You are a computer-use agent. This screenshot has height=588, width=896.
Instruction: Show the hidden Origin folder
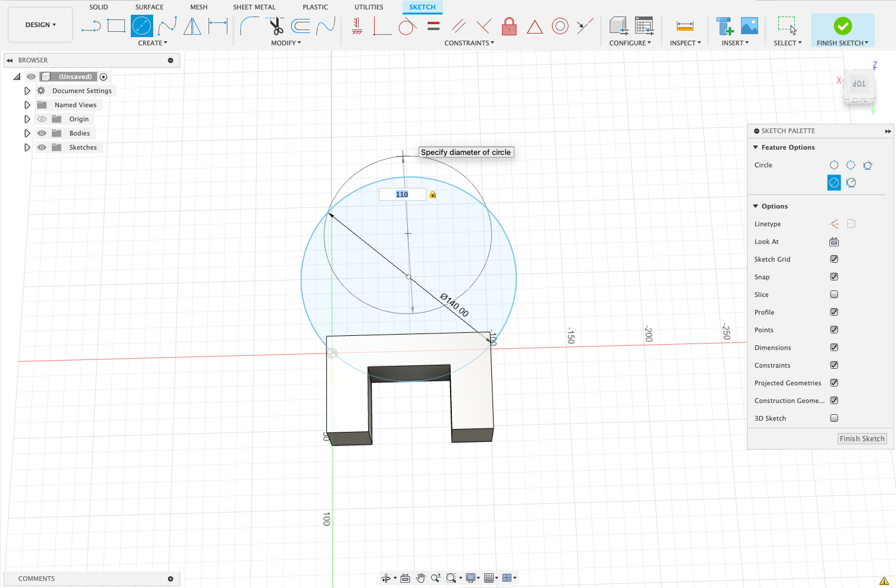coord(42,119)
